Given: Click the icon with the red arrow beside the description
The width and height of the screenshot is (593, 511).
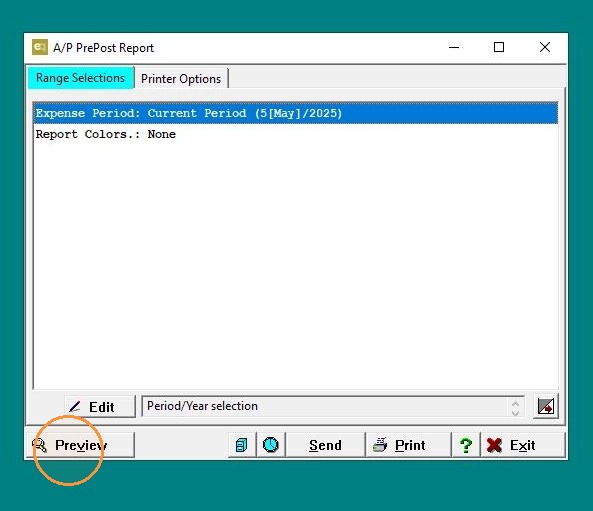Looking at the screenshot, I should point(546,407).
